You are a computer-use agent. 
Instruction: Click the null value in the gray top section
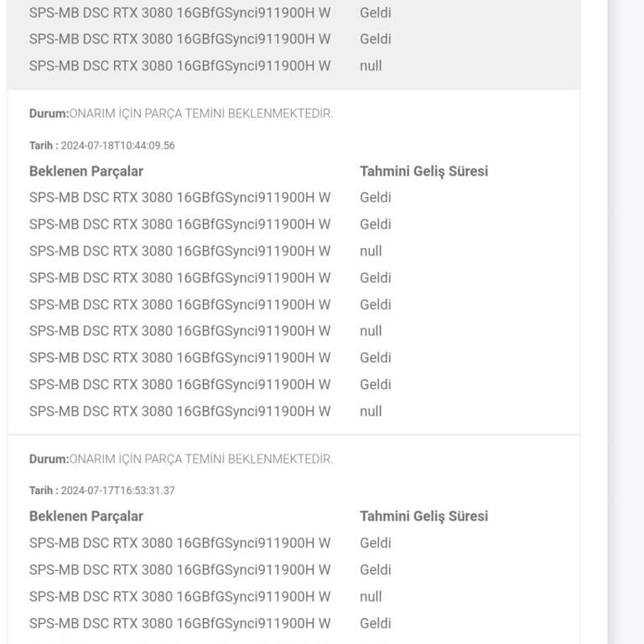click(x=371, y=65)
